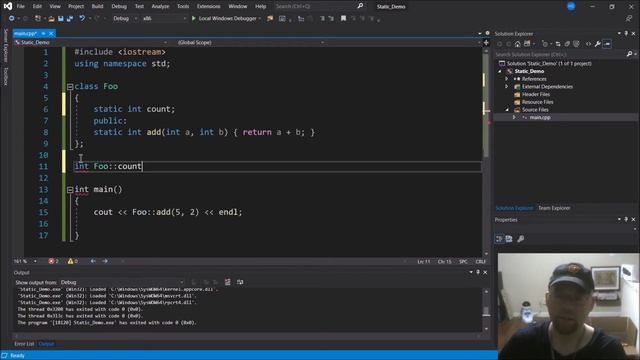Image resolution: width=640 pixels, height=360 pixels.
Task: Toggle Word Wrap in Output panel
Action: tap(240, 282)
